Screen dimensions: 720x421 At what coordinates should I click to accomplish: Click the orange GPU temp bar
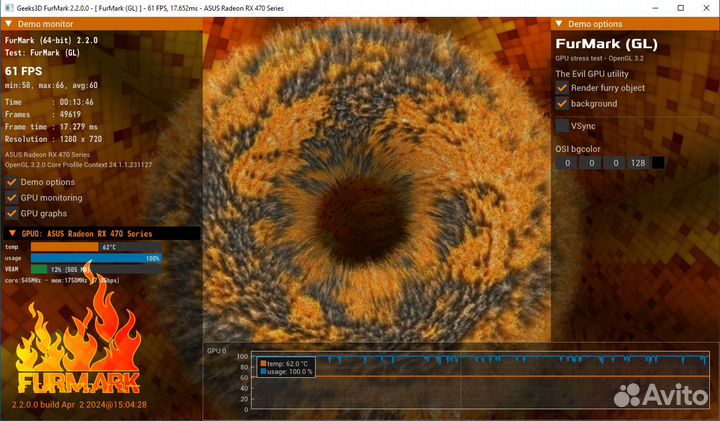click(65, 246)
